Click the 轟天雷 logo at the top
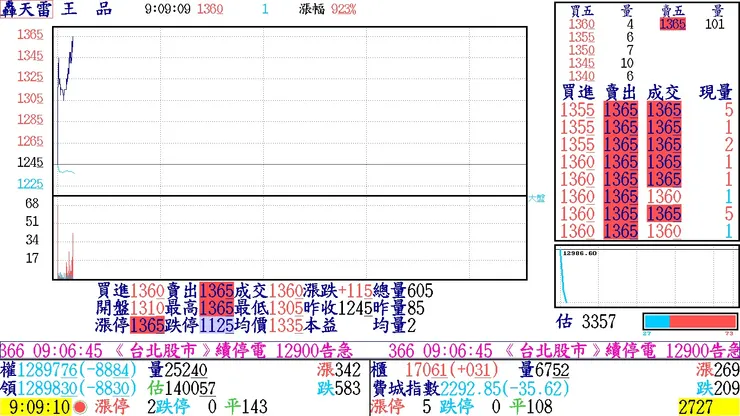740x416 pixels. click(x=26, y=9)
